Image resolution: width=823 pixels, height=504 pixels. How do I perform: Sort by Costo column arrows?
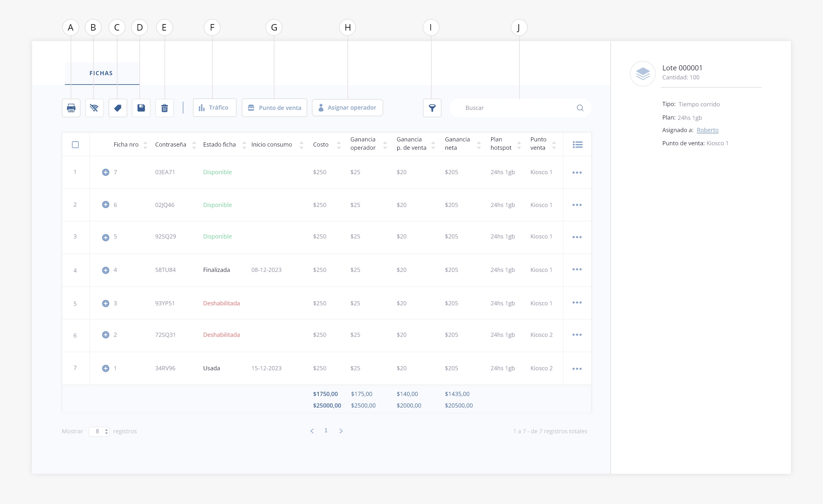[339, 145]
